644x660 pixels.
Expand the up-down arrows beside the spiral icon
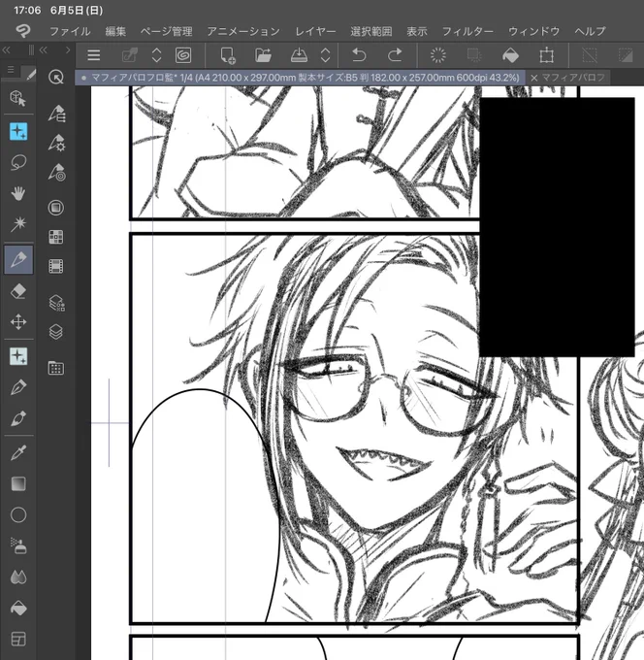(156, 55)
